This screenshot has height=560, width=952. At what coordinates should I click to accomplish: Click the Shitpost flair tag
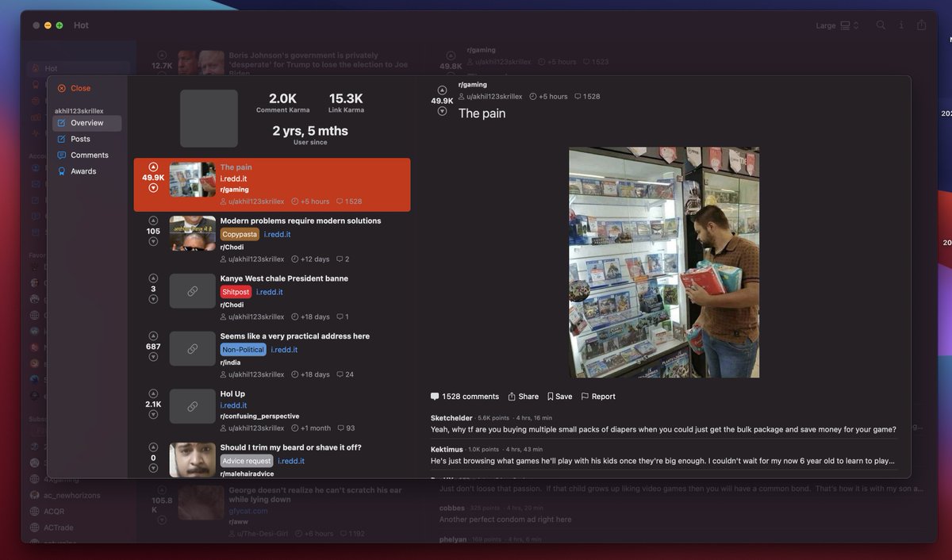(x=236, y=292)
